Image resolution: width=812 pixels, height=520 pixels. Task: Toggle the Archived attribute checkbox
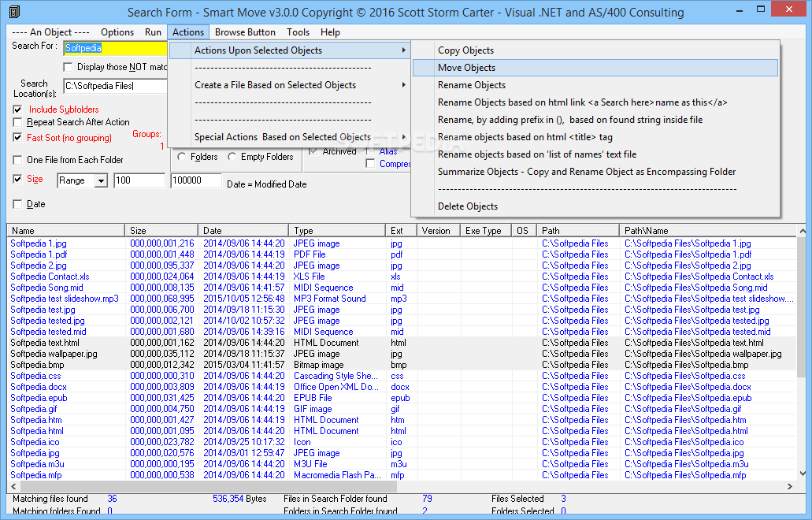tap(313, 151)
